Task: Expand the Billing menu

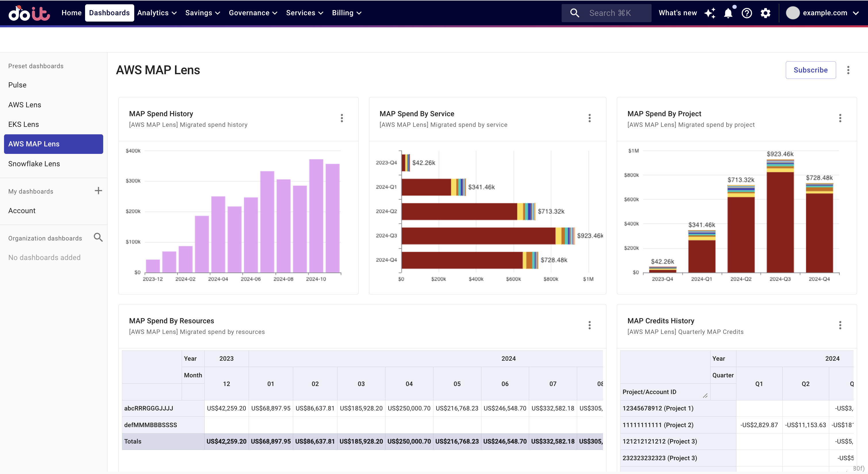Action: (x=346, y=13)
